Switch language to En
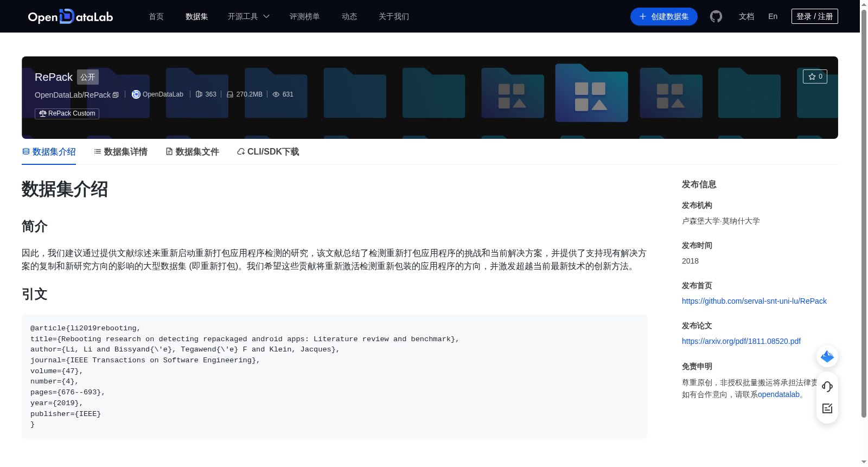The height and width of the screenshot is (467, 868). pyautogui.click(x=773, y=16)
